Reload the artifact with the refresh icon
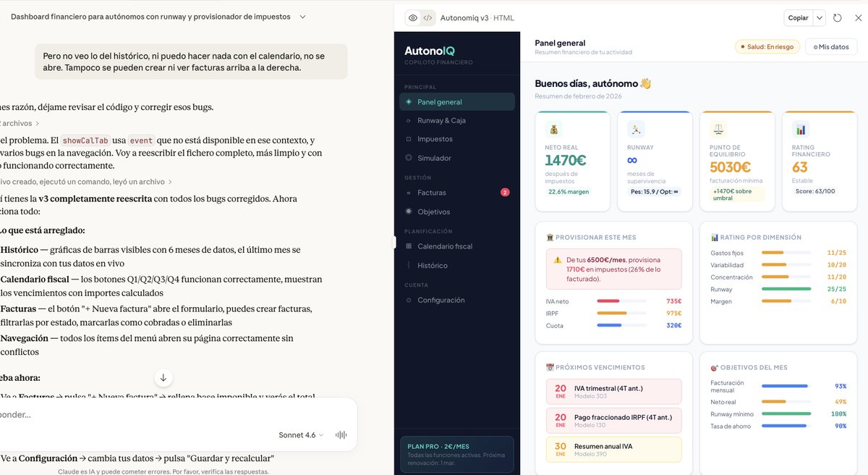The height and width of the screenshot is (475, 868). [x=838, y=18]
